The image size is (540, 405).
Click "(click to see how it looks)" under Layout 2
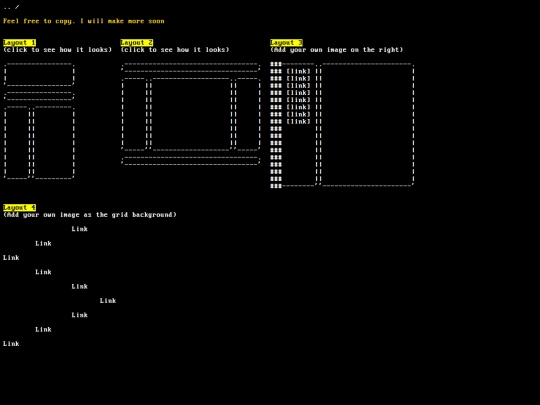[175, 50]
